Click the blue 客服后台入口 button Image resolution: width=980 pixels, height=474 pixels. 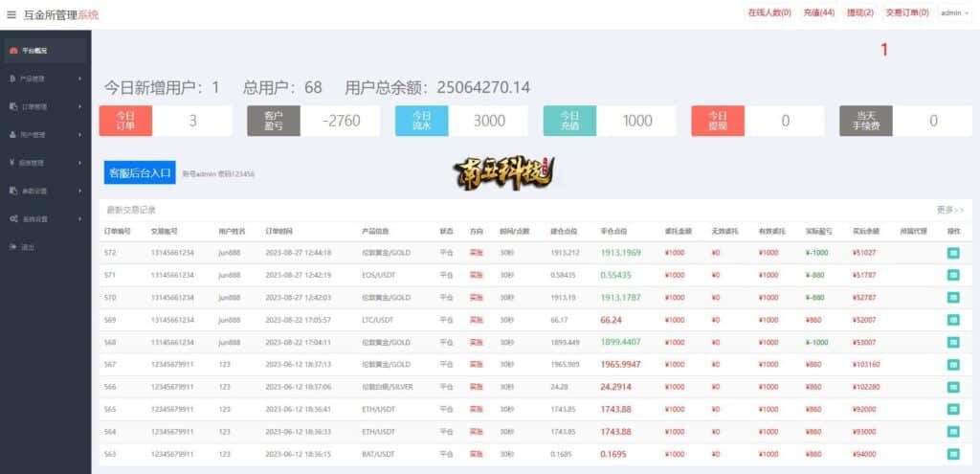[140, 173]
